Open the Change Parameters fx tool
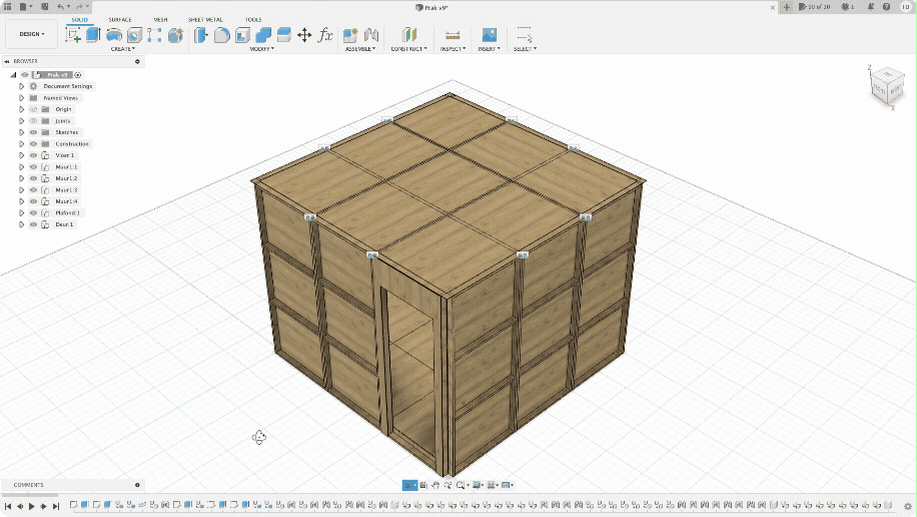Viewport: 917px width, 517px height. (325, 35)
